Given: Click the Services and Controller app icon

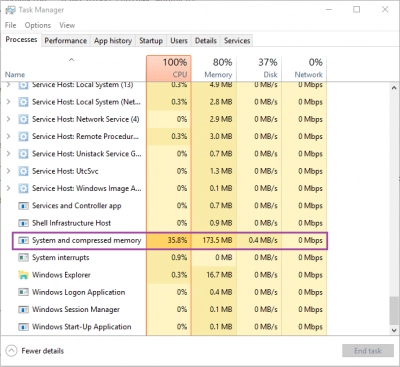Looking at the screenshot, I should [x=23, y=206].
